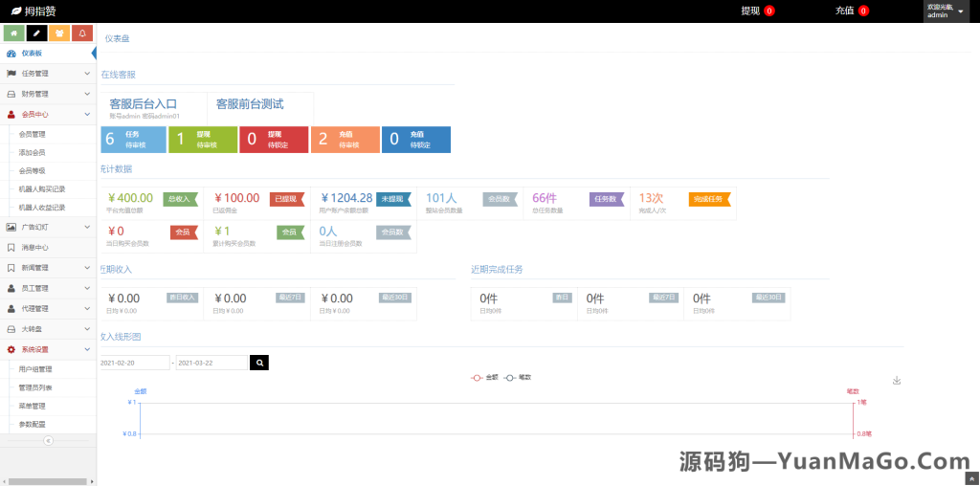This screenshot has height=486, width=980.
Task: Expand the 任务管理 sidebar menu
Action: [x=48, y=73]
